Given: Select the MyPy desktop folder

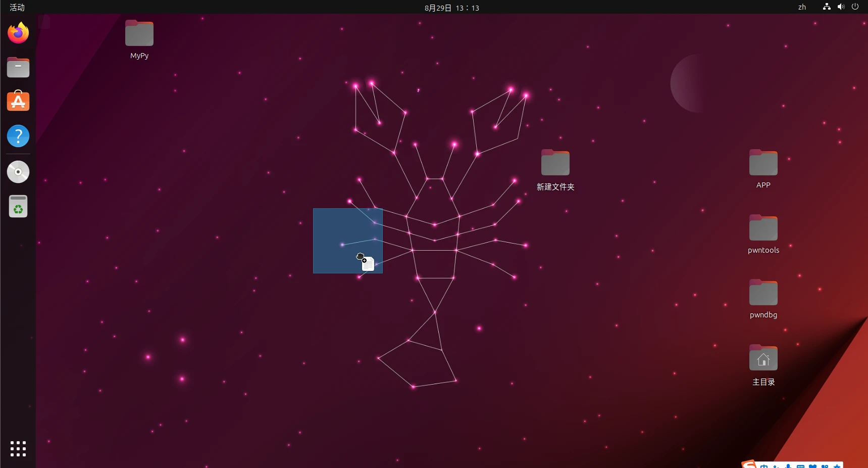Looking at the screenshot, I should (x=139, y=40).
